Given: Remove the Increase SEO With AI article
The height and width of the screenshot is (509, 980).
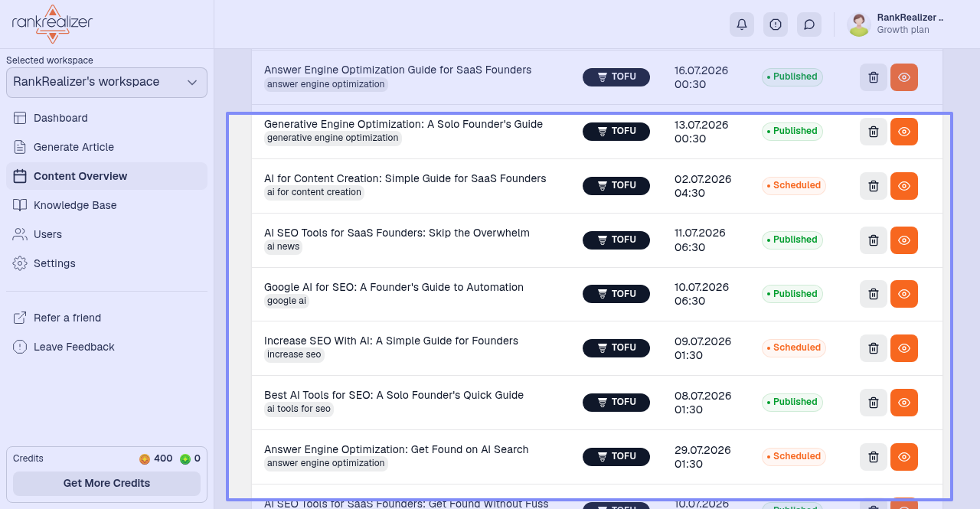Looking at the screenshot, I should click(x=874, y=348).
